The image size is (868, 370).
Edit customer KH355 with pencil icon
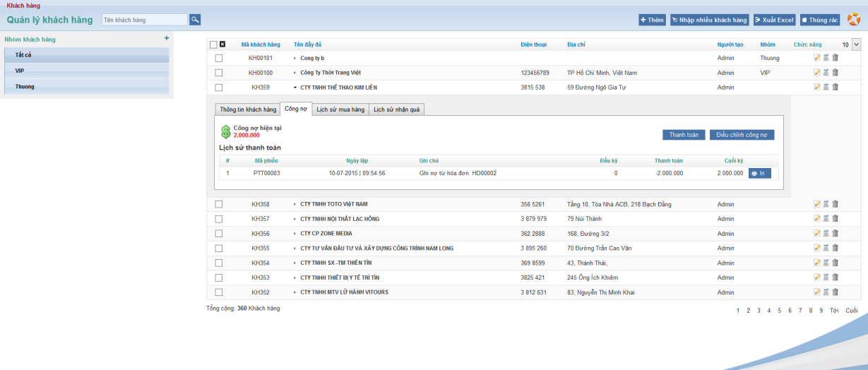tap(817, 248)
